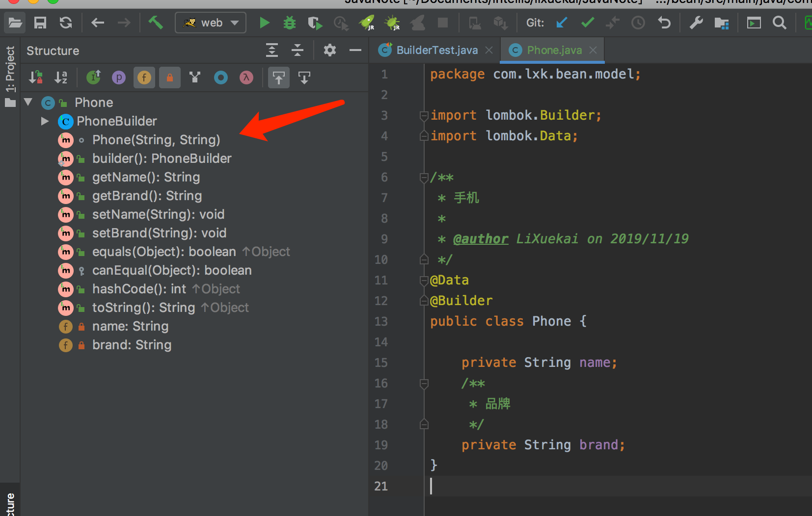Screen dimensions: 812x516
Task: Synchronize files with the refresh icon
Action: click(x=66, y=23)
